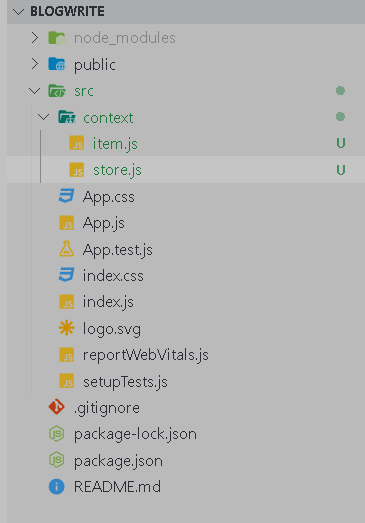Click the info icon of README.md

coord(57,487)
